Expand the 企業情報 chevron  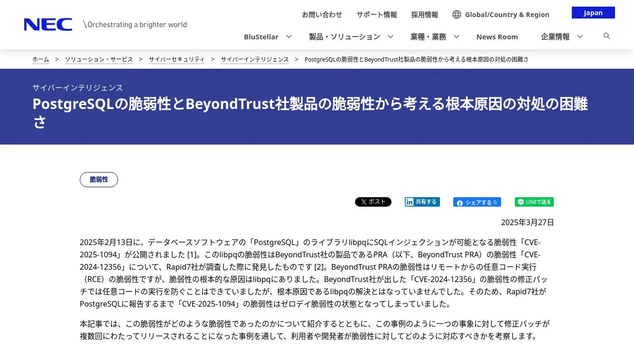[580, 36]
